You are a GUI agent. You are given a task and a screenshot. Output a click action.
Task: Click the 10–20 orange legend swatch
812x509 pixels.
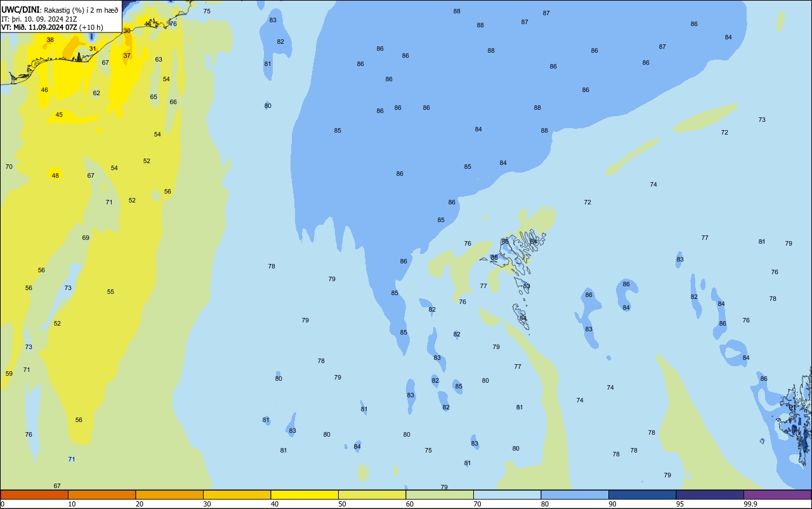point(101,494)
